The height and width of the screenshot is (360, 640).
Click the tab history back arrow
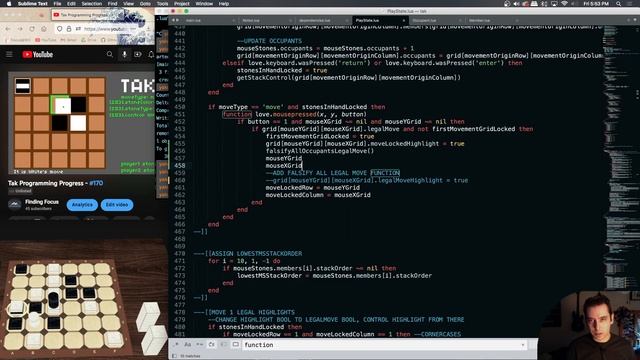pyautogui.click(x=173, y=20)
